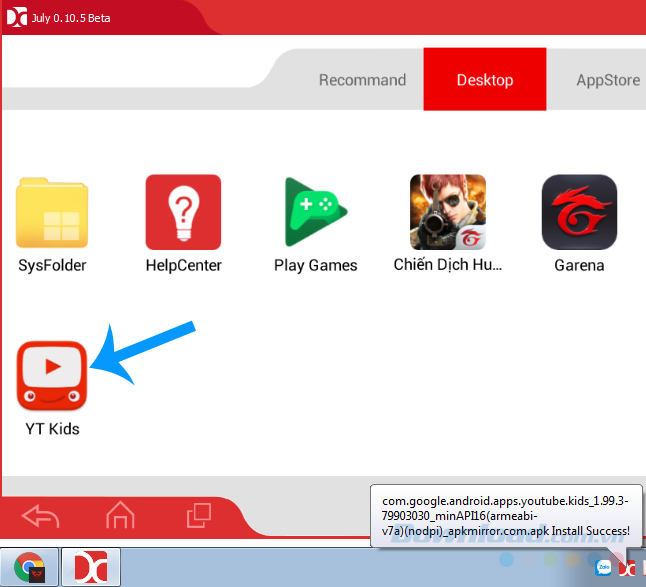Click the Install Success notification balloon
Screen dimensions: 646x587
pyautogui.click(x=506, y=516)
